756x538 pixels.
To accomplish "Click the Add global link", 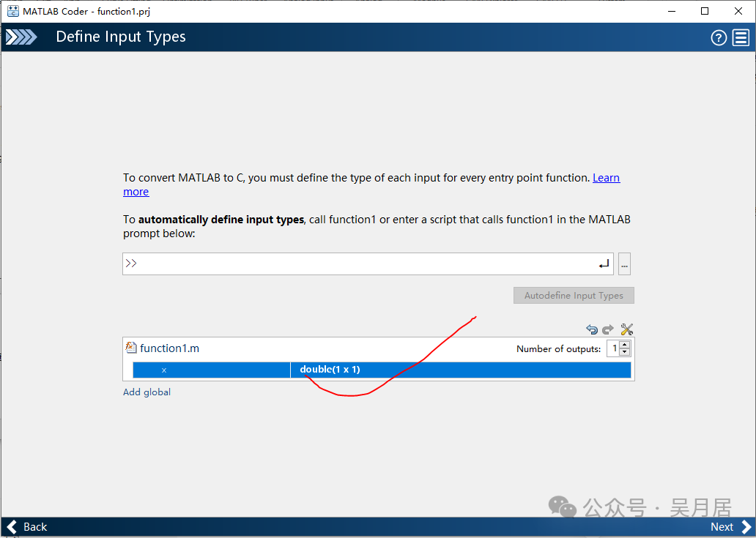I will [147, 392].
